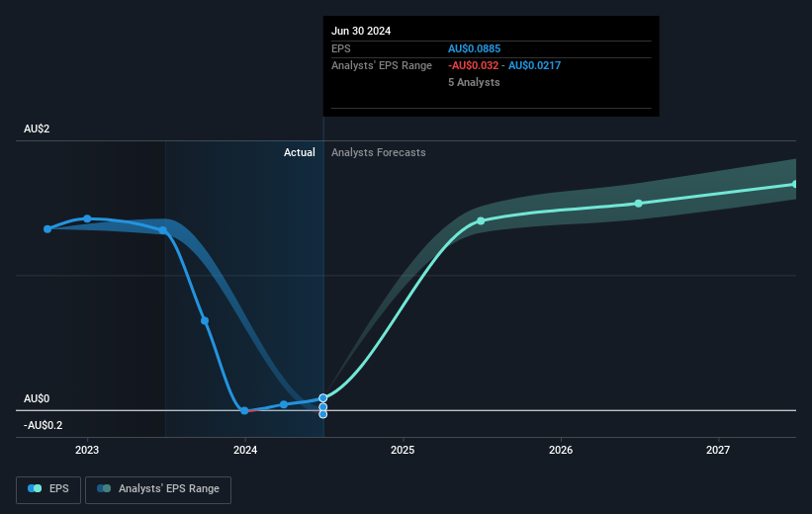The width and height of the screenshot is (812, 514).
Task: Click the Jun 30 2024 tooltip date
Action: [x=361, y=31]
